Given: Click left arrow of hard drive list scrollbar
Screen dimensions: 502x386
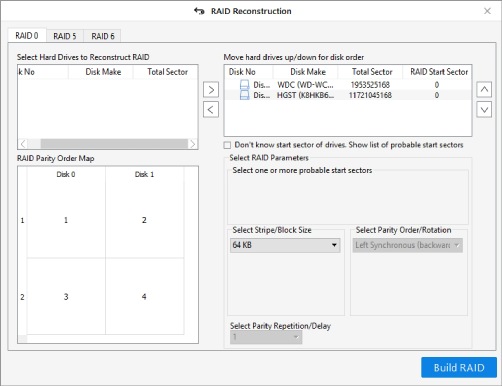Looking at the screenshot, I should [23, 144].
